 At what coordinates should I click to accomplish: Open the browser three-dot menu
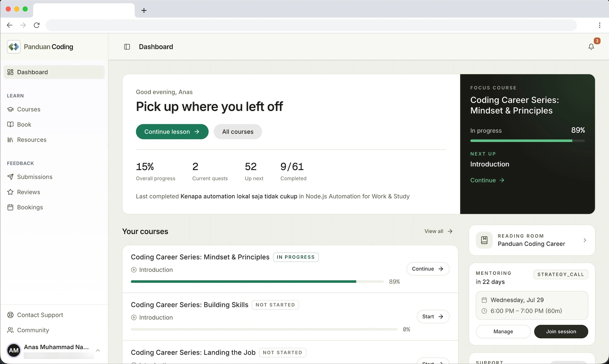pos(600,25)
